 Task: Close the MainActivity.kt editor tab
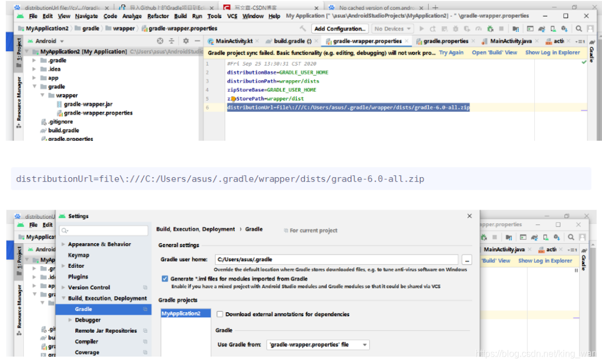(257, 41)
